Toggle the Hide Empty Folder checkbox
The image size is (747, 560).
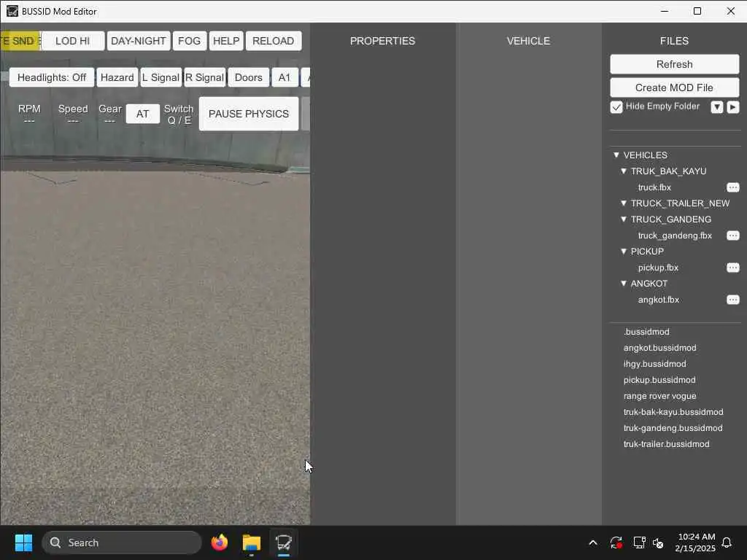616,107
